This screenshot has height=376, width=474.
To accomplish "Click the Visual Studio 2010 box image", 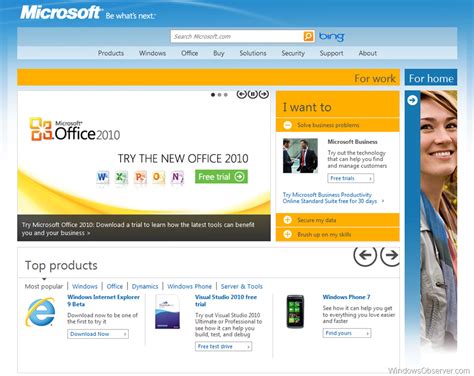I will pyautogui.click(x=168, y=312).
